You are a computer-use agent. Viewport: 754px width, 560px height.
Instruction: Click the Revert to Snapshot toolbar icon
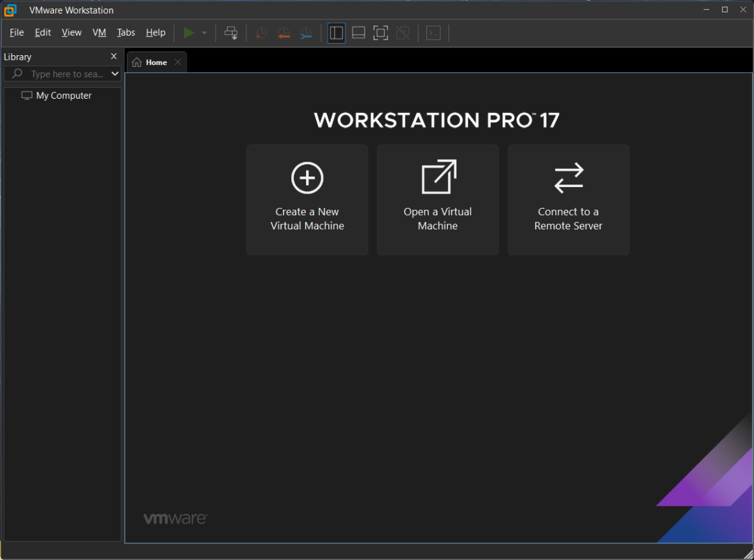click(x=283, y=32)
